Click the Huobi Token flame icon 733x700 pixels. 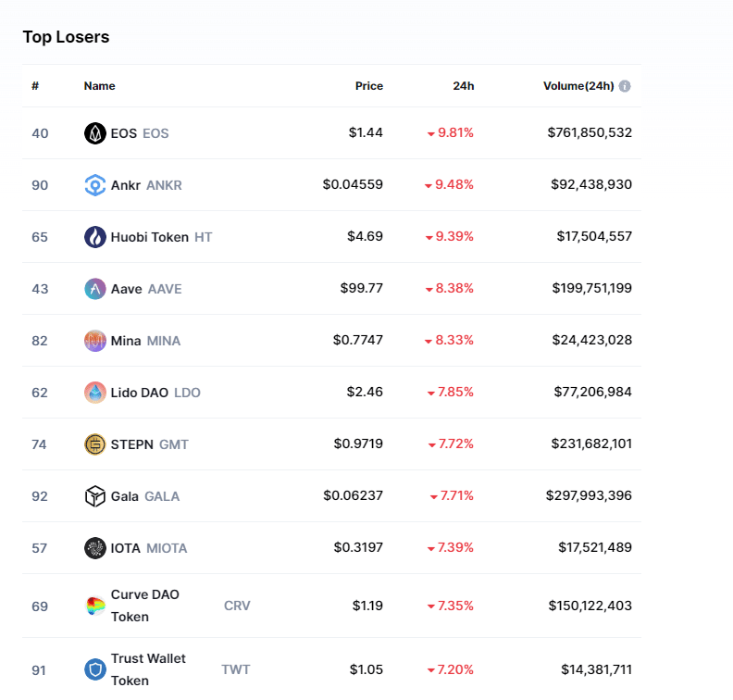(x=95, y=237)
